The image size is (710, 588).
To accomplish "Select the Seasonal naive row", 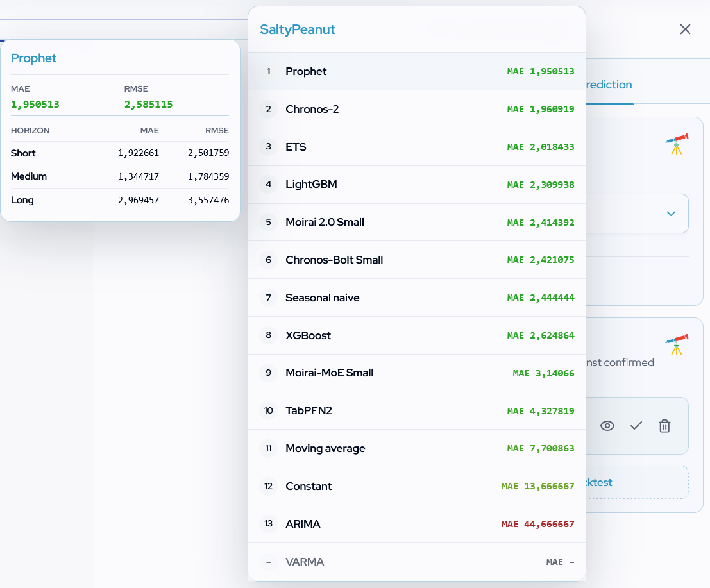I will click(417, 298).
